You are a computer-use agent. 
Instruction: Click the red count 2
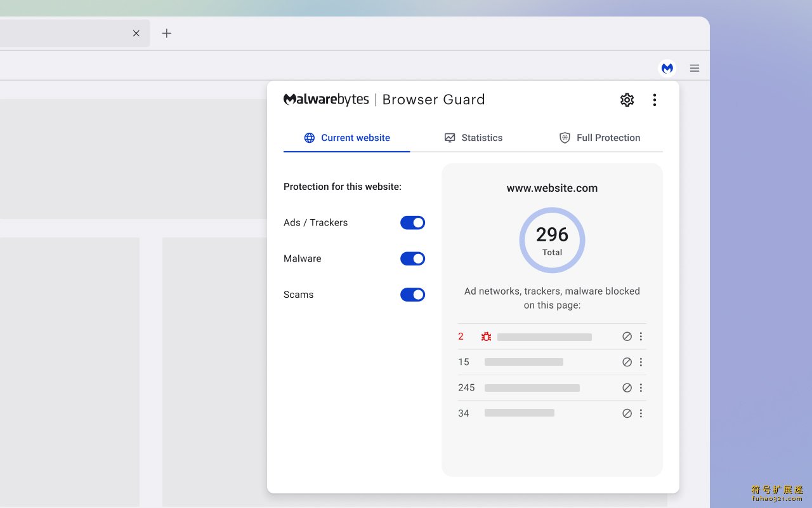tap(461, 337)
